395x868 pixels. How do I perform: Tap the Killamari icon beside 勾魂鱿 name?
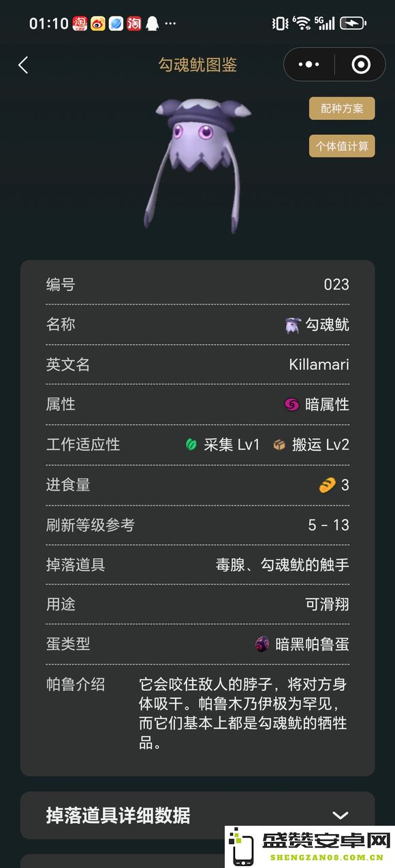(x=292, y=325)
